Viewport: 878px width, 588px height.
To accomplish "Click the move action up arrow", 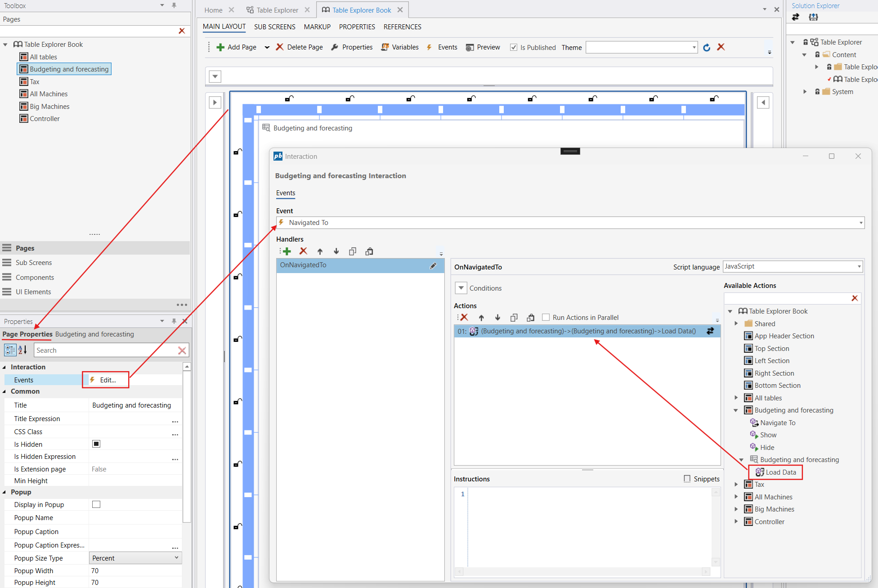I will 481,318.
